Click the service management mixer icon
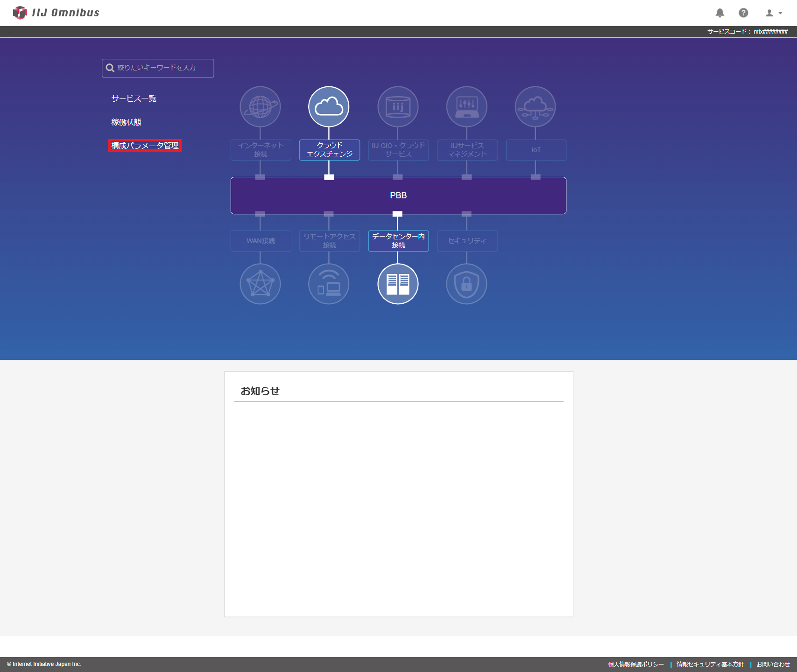The width and height of the screenshot is (797, 672). point(466,107)
